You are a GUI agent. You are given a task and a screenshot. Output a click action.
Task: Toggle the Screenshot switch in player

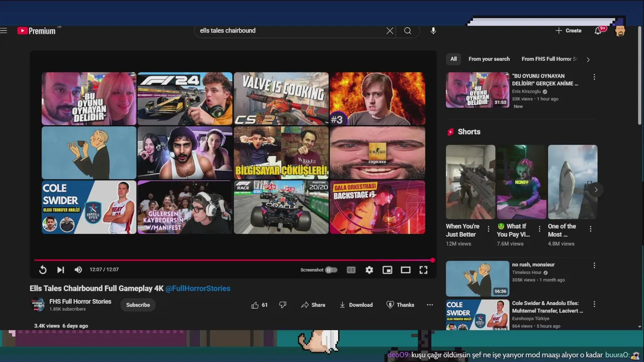click(x=331, y=270)
